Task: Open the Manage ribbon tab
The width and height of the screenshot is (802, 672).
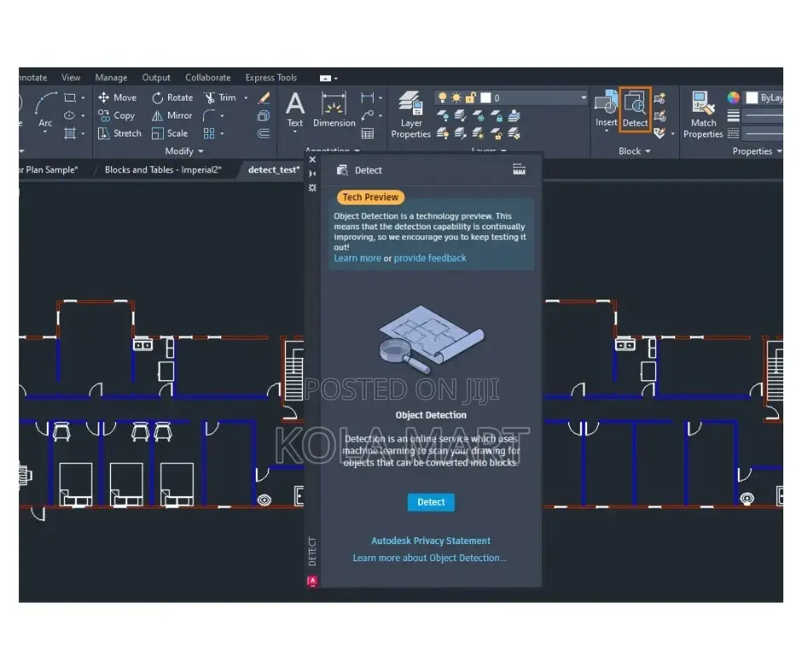Action: pos(111,78)
